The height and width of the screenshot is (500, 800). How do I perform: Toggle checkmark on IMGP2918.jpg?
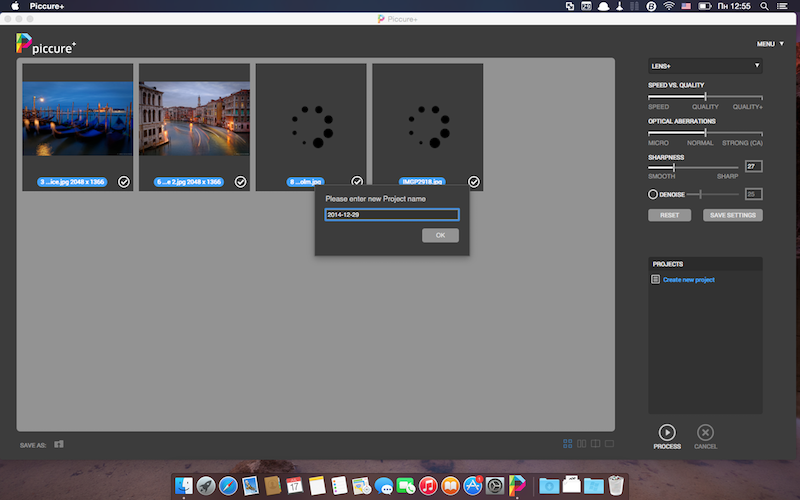pos(474,182)
